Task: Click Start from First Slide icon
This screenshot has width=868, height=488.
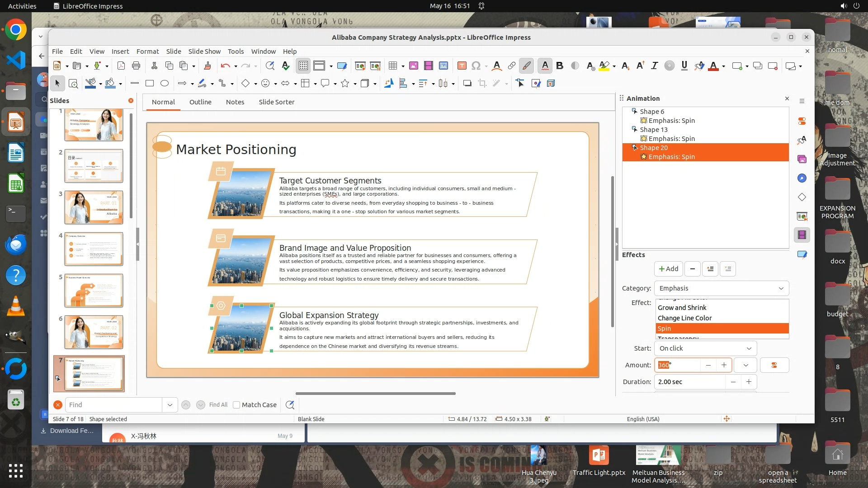Action: click(x=360, y=66)
